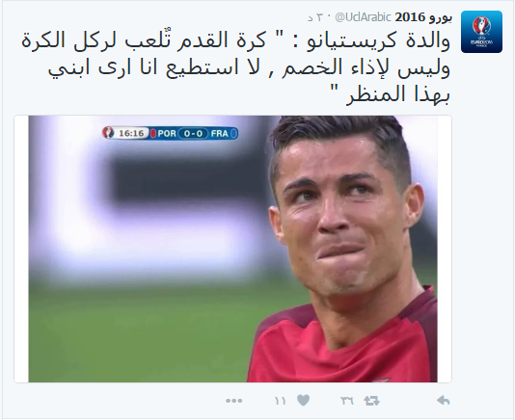Click the last tweet line بهذا المنظر
Screen dimensions: 515x420
[398, 93]
